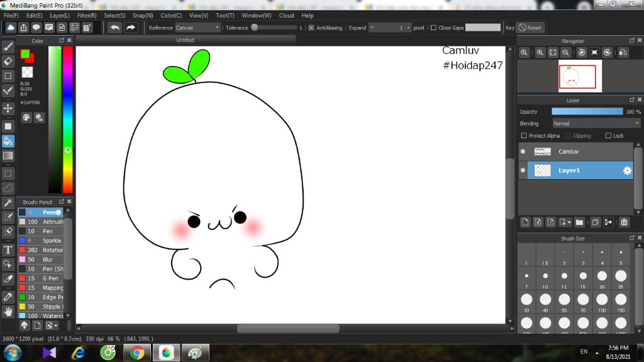Hide the Camluv layer
Screen dimensions: 644x362
pos(523,151)
